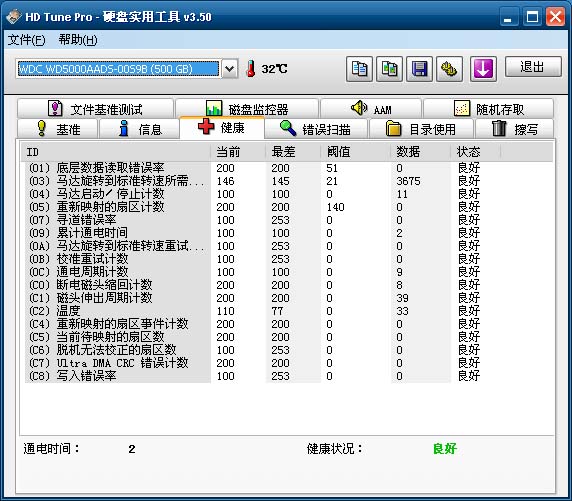Close the HD Tune Pro window
This screenshot has width=572, height=501.
(x=555, y=17)
